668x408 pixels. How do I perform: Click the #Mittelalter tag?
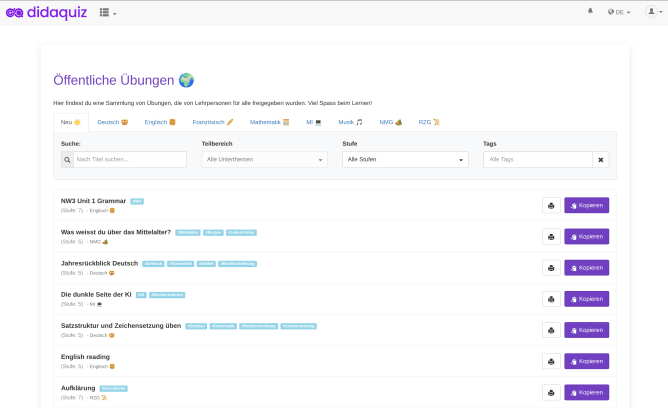(x=188, y=233)
